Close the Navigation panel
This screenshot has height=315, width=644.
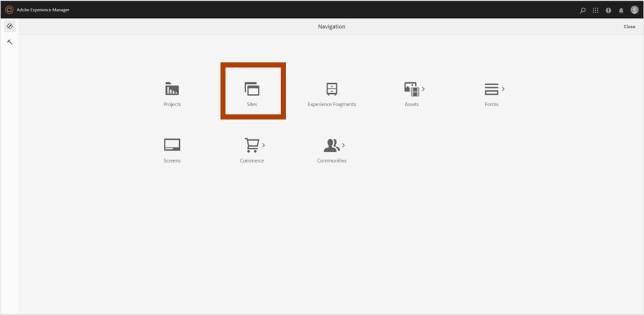pos(629,27)
